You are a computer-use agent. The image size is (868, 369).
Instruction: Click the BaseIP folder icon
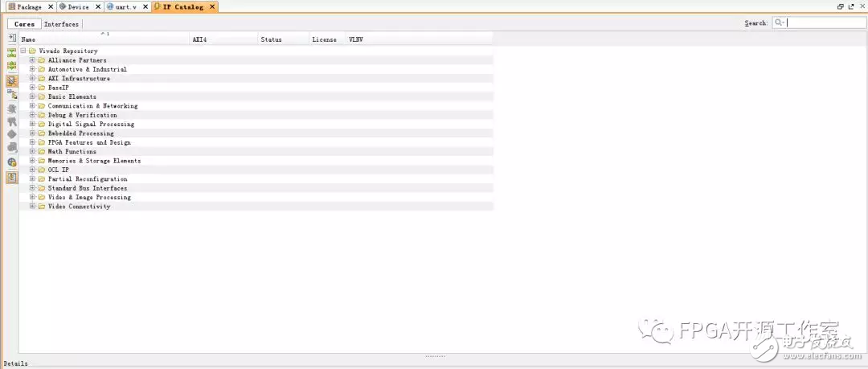41,88
